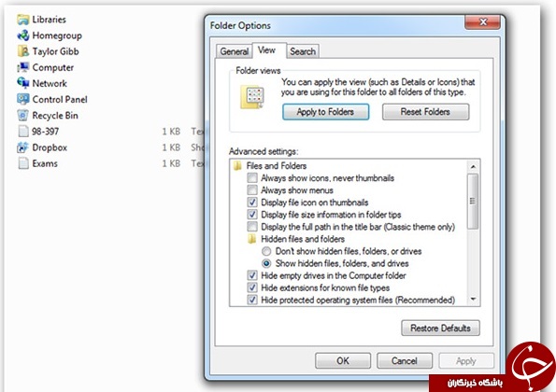Select the Dropbox shortcut icon
Image resolution: width=556 pixels, height=392 pixels.
[23, 147]
